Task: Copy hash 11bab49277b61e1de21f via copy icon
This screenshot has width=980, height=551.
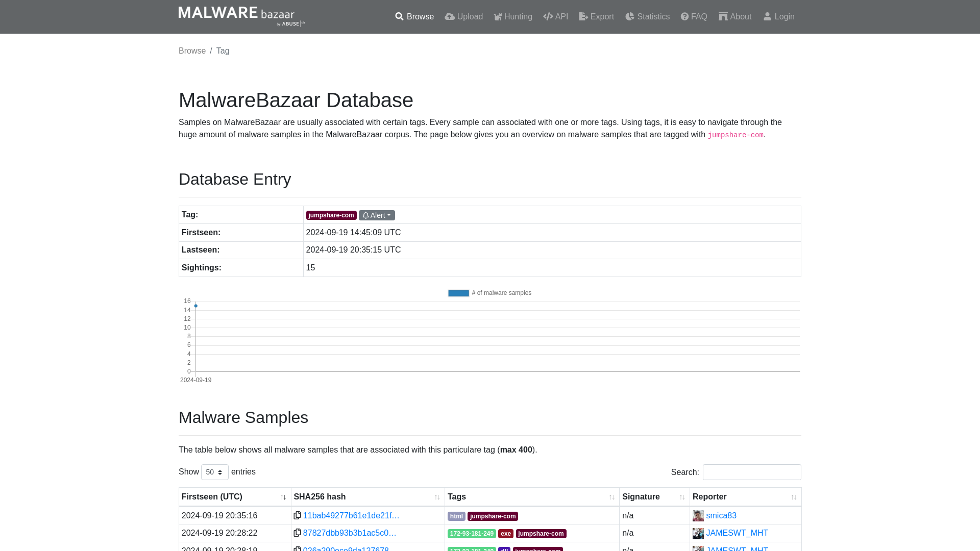Action: click(297, 515)
